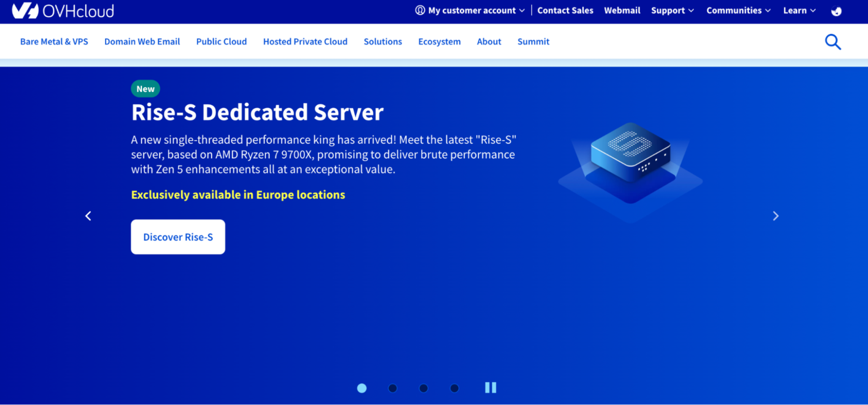The width and height of the screenshot is (868, 405).
Task: Click the account person icon
Action: pyautogui.click(x=420, y=10)
